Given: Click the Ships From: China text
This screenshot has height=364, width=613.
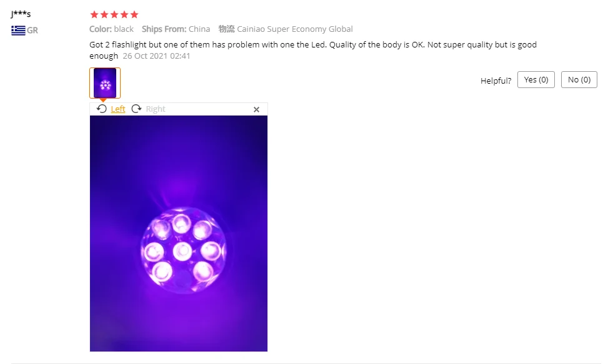Looking at the screenshot, I should pos(176,29).
